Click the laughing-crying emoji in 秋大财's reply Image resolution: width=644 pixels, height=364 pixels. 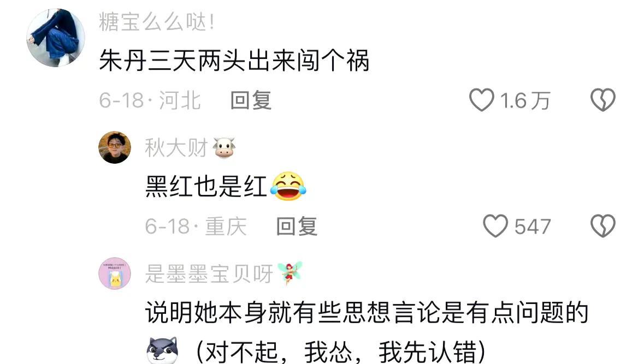(x=288, y=186)
